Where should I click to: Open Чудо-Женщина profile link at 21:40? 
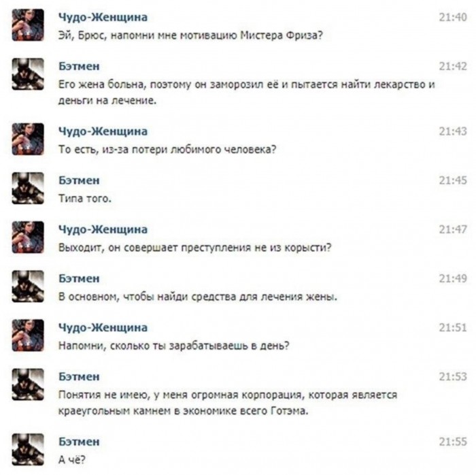[x=103, y=17]
